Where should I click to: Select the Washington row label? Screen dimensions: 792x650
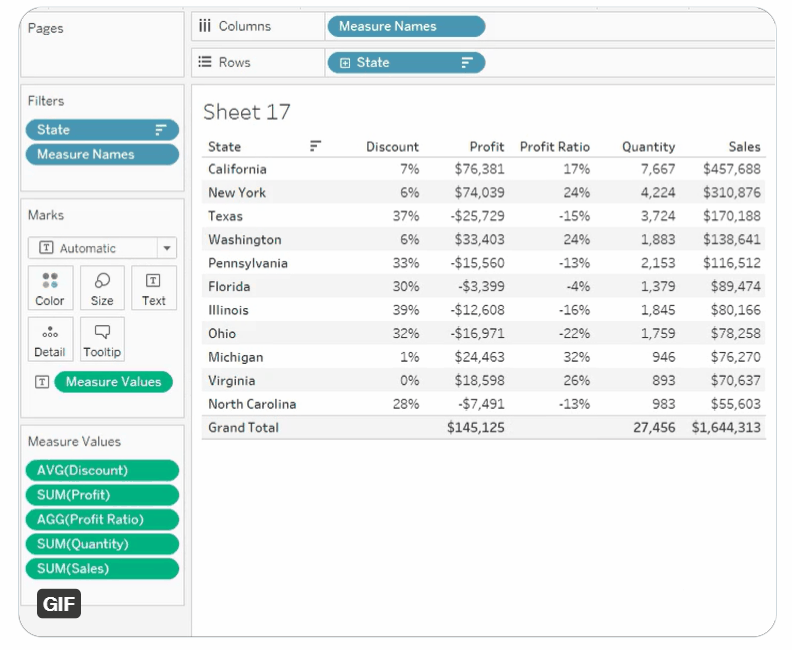pyautogui.click(x=244, y=240)
